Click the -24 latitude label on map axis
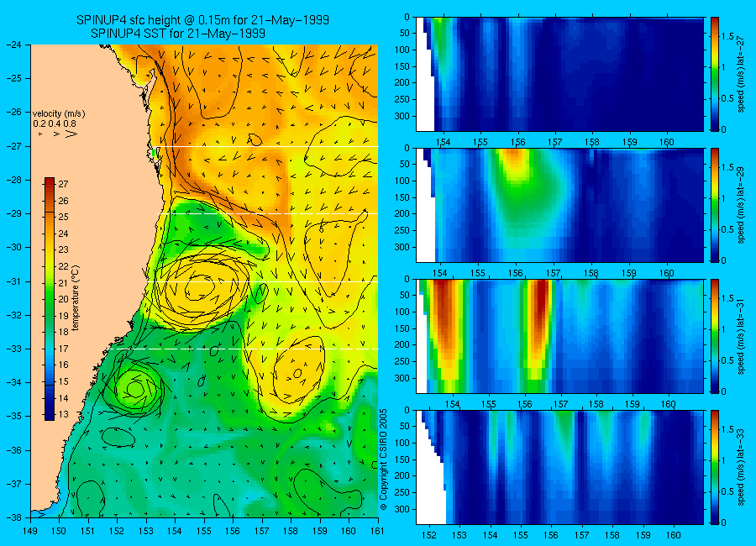 13,45
